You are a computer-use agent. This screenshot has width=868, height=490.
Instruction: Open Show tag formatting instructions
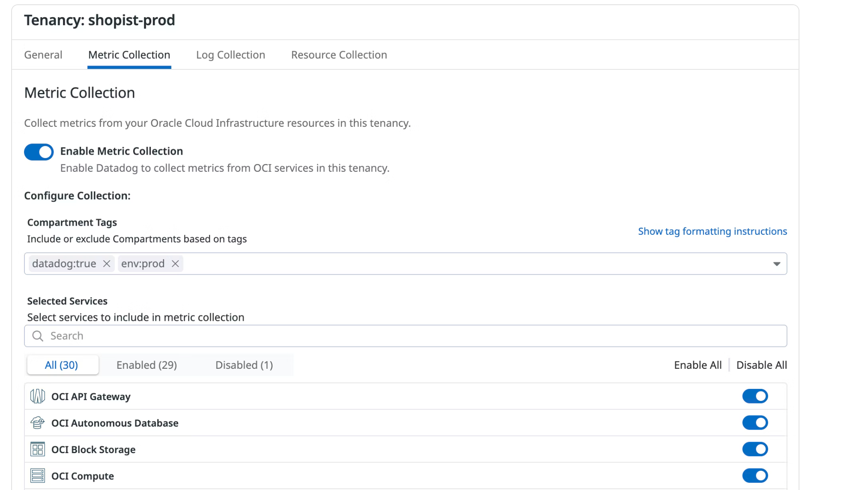712,231
